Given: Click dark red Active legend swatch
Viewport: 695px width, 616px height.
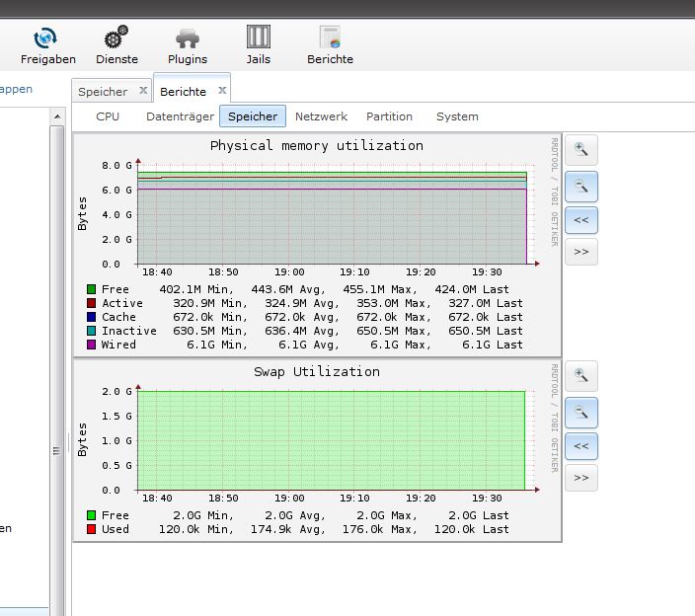Looking at the screenshot, I should pos(91,303).
